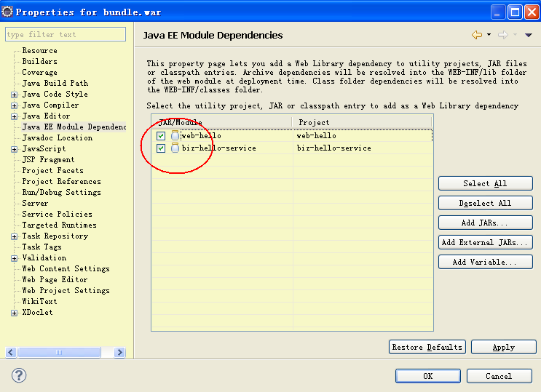Click the Add External JARs... button
This screenshot has height=392, width=541.
[486, 242]
